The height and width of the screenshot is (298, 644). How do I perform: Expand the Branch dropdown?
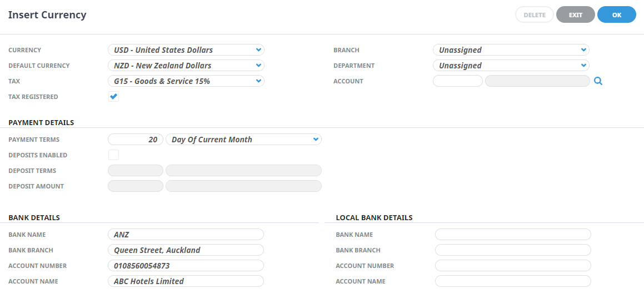(x=511, y=50)
